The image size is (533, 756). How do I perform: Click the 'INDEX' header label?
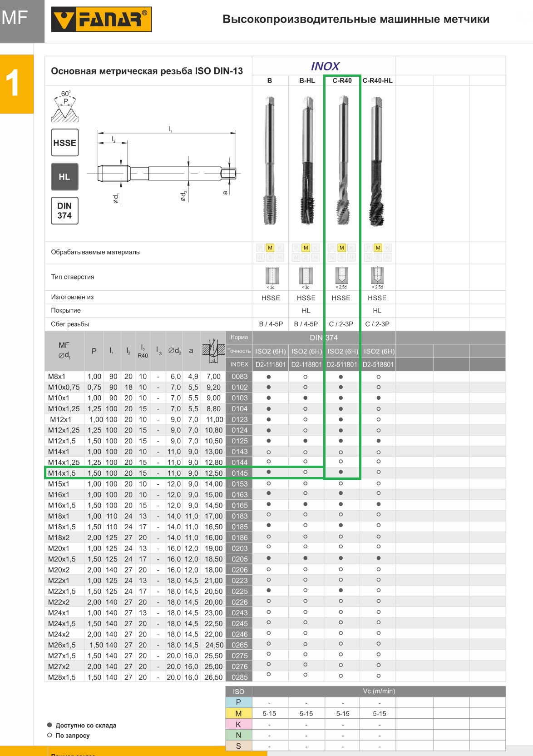click(x=239, y=364)
